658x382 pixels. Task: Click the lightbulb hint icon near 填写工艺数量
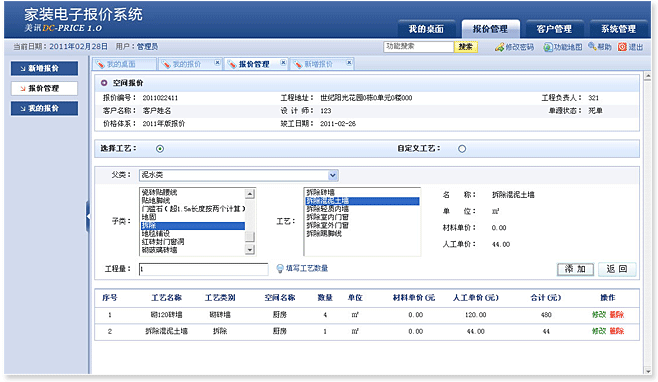point(280,269)
